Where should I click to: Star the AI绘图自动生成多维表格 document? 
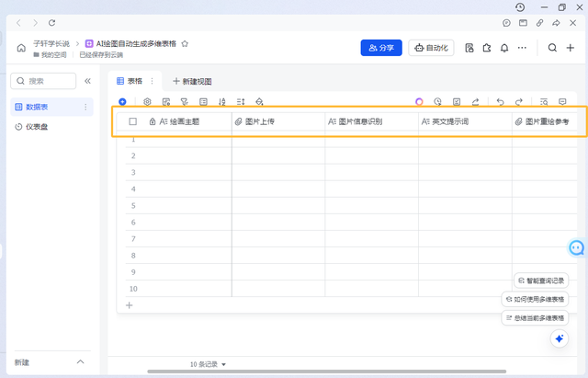pyautogui.click(x=185, y=43)
